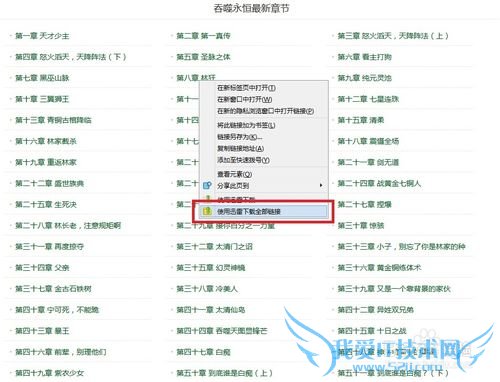Open the 第六章 chapter link

point(364,57)
